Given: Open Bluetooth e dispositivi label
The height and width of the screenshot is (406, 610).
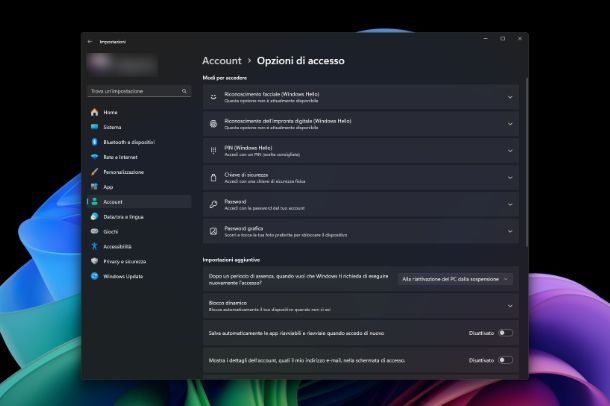Looking at the screenshot, I should tap(129, 142).
